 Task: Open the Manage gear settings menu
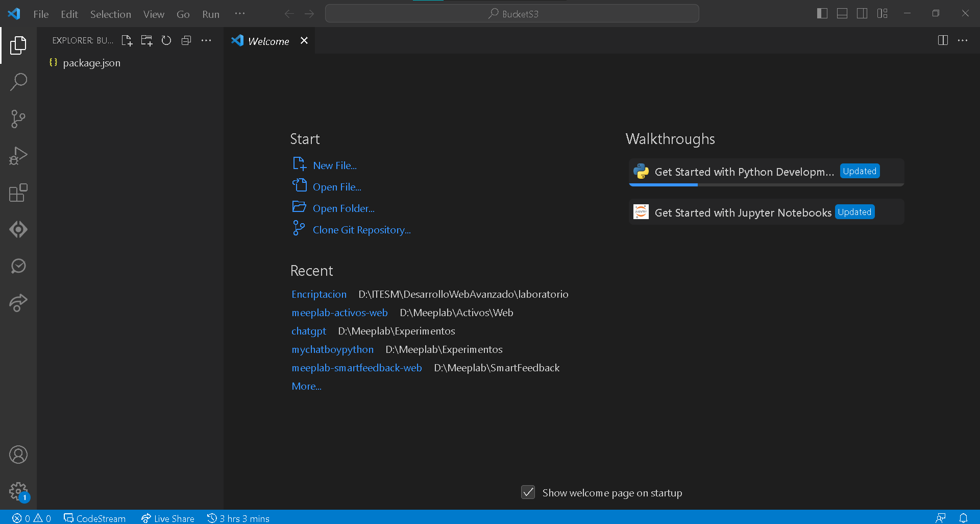(x=18, y=492)
